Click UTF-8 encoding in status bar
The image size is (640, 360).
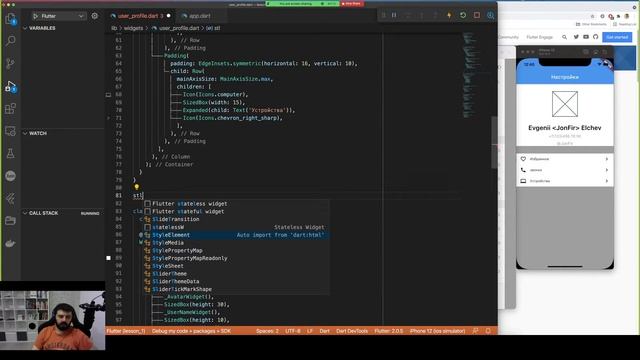point(293,331)
